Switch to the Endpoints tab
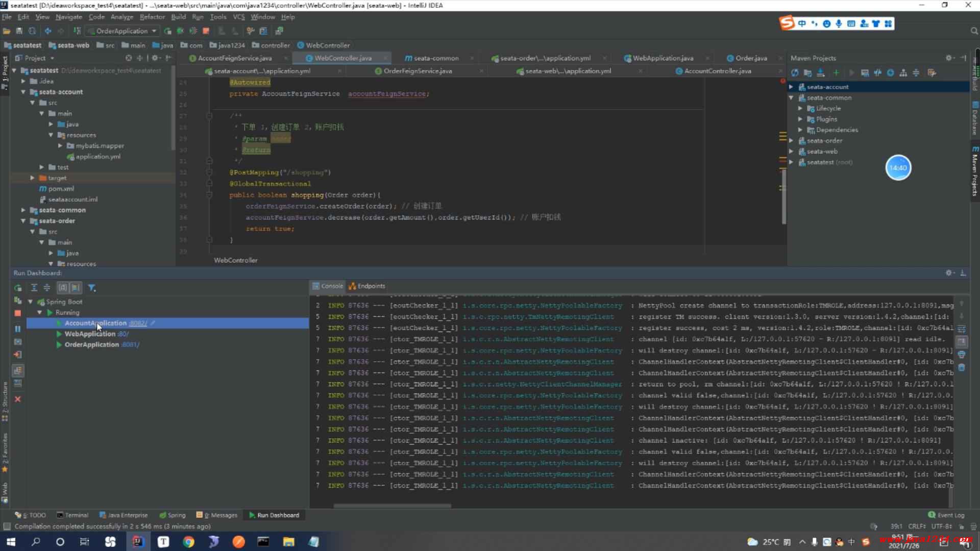Image resolution: width=980 pixels, height=551 pixels. (366, 286)
